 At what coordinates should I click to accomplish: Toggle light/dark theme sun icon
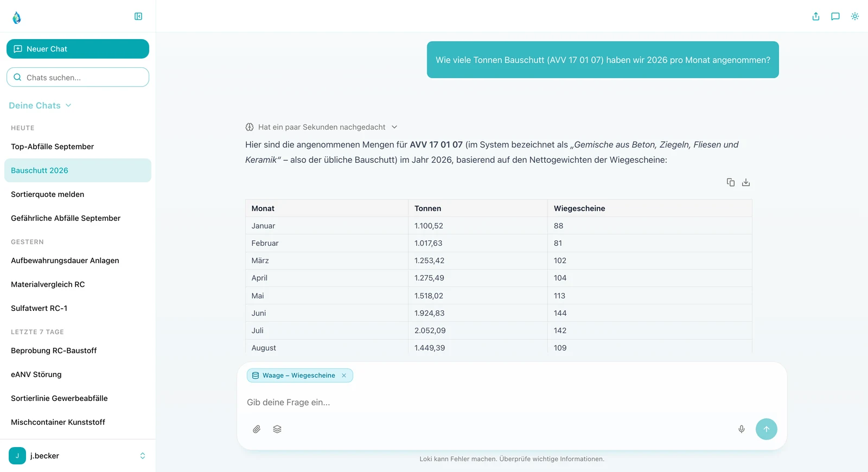coord(855,16)
